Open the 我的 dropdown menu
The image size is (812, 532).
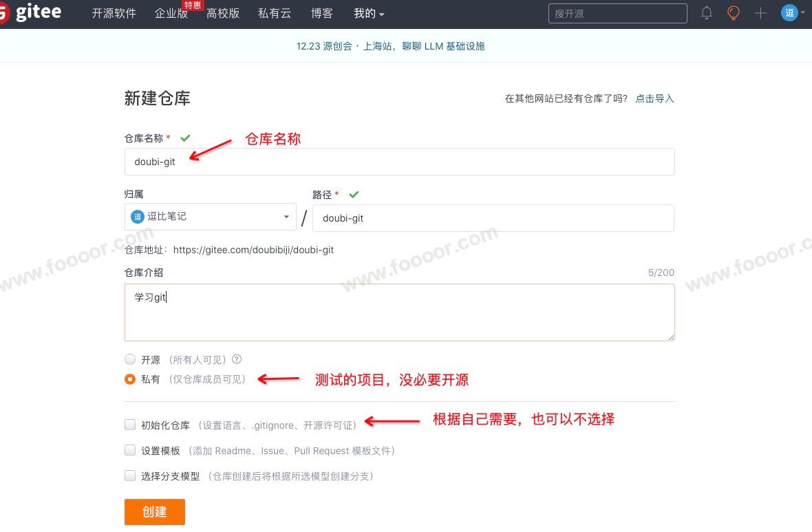tap(369, 13)
